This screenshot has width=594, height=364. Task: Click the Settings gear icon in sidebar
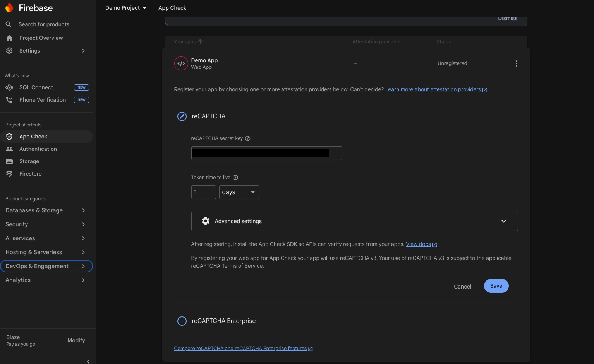(x=9, y=51)
